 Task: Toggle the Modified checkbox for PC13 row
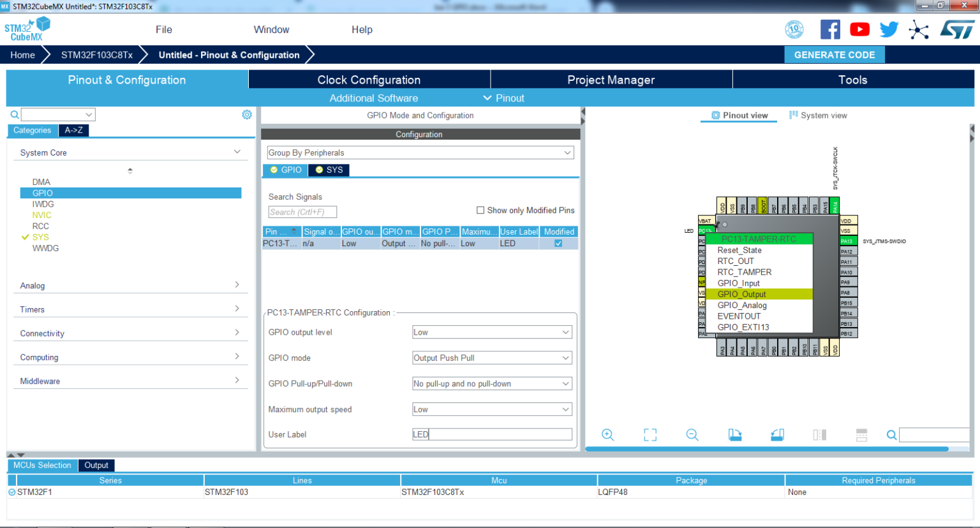[558, 244]
